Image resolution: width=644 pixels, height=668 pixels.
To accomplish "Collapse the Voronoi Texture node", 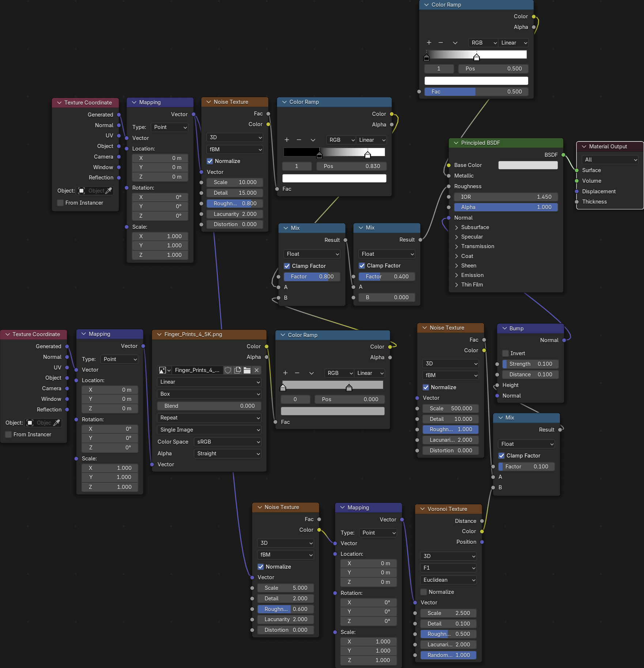I will [x=423, y=509].
